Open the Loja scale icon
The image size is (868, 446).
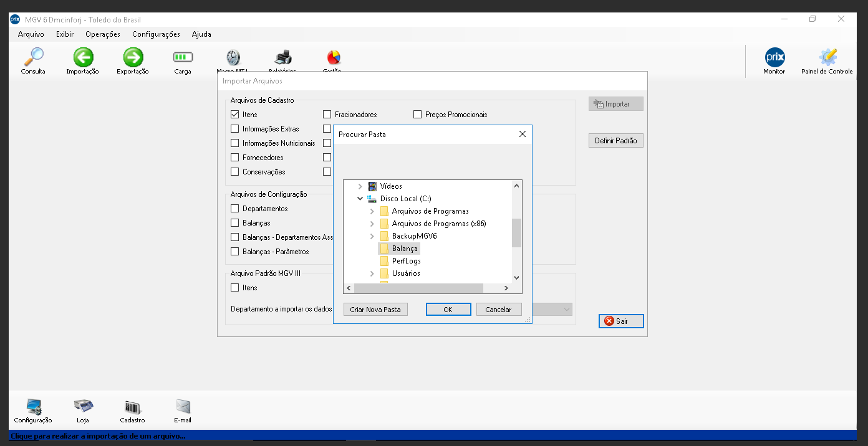coord(83,407)
